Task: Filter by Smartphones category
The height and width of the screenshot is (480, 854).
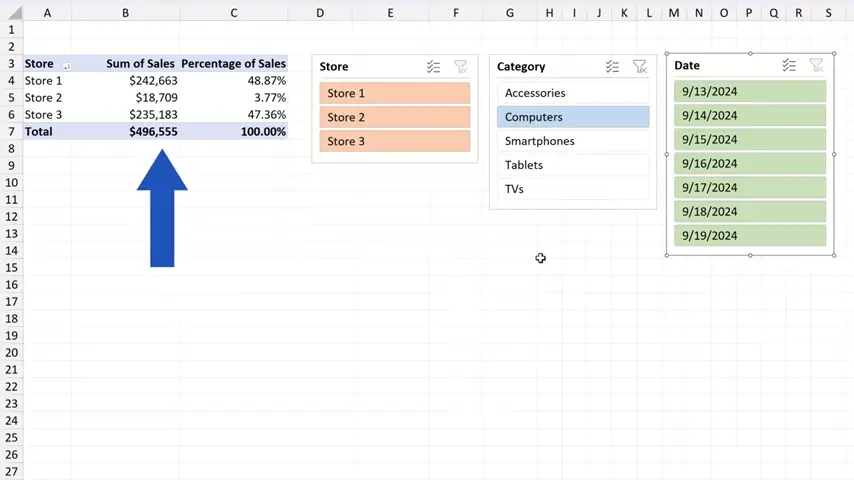Action: click(x=572, y=141)
